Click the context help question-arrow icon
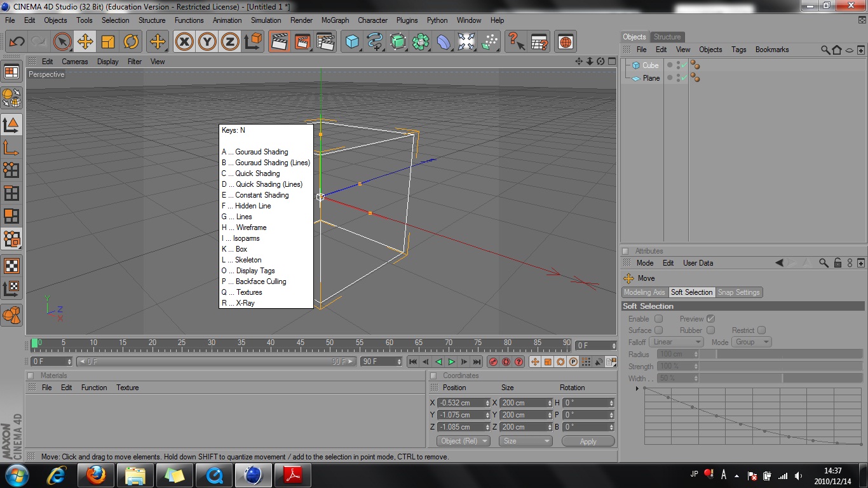The width and height of the screenshot is (868, 488). 516,42
